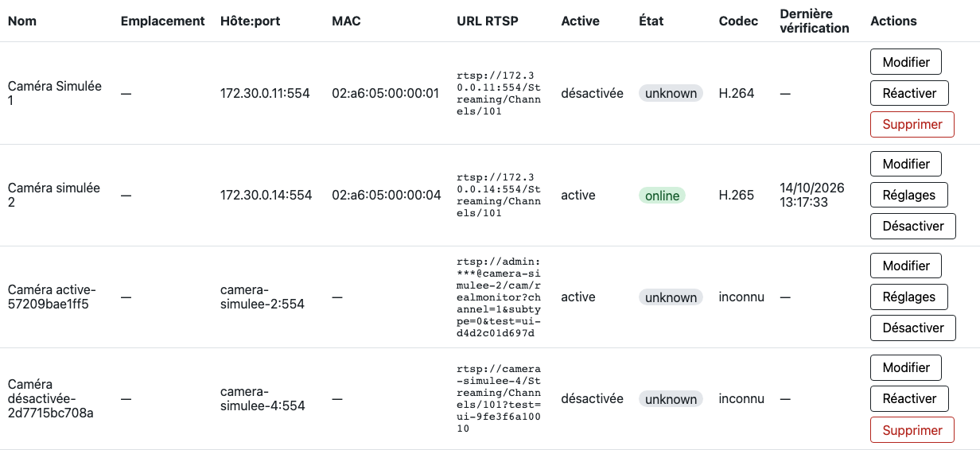Edit Caméra désactivée-2d7715bc708a with Modifier
Screen dimensions: 980x450
906,367
